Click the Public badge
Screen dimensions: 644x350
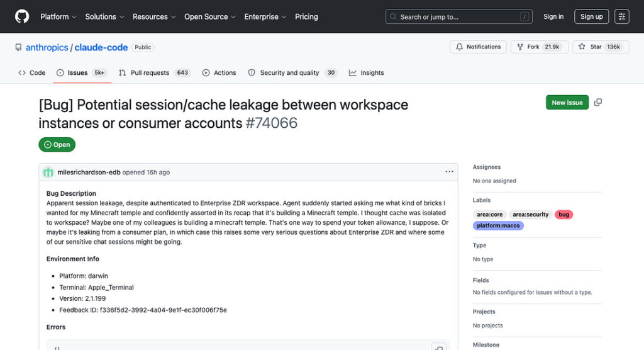coord(143,47)
